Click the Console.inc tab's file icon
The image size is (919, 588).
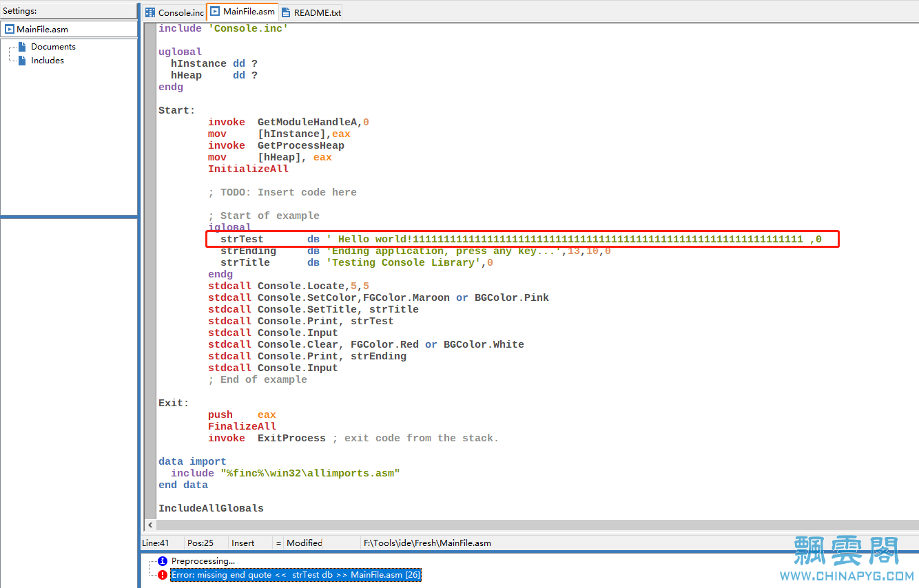pyautogui.click(x=150, y=12)
